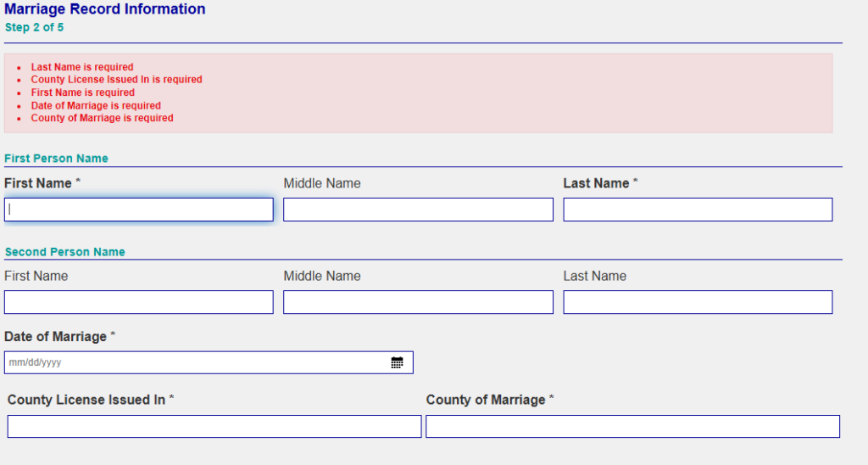The height and width of the screenshot is (465, 868).
Task: Select the Second Person Last Name field
Action: [x=698, y=302]
